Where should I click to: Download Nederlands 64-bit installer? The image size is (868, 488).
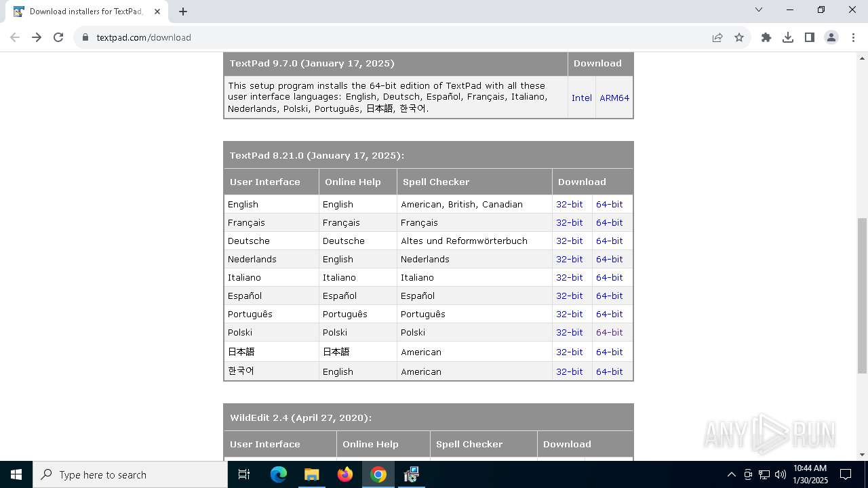(x=610, y=259)
